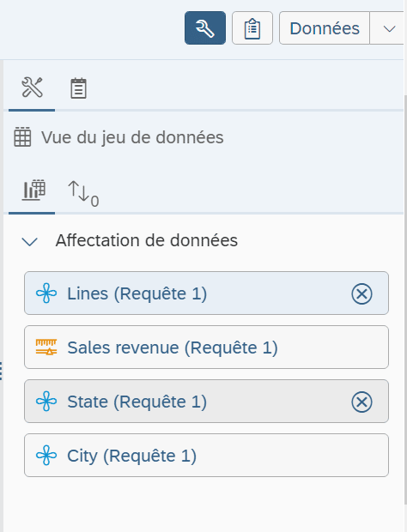The image size is (407, 532).
Task: Collapse the Affectation de données section
Action: pyautogui.click(x=29, y=241)
